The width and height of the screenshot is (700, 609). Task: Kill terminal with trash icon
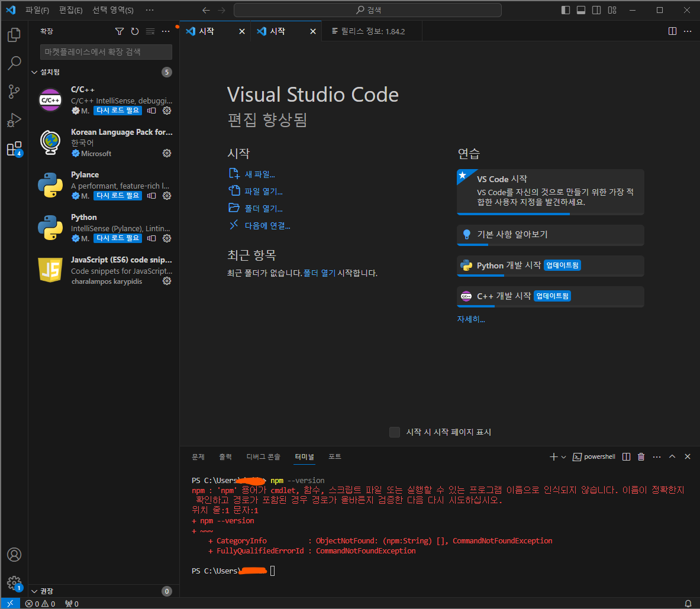[x=641, y=456]
